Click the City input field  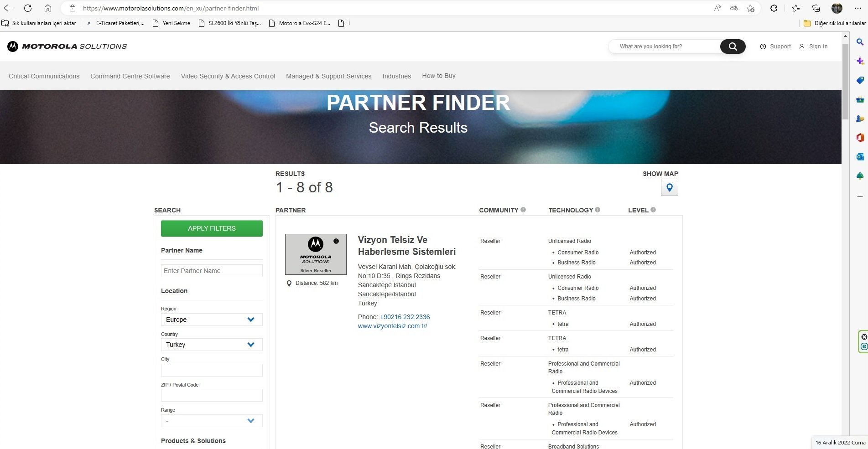click(x=212, y=370)
